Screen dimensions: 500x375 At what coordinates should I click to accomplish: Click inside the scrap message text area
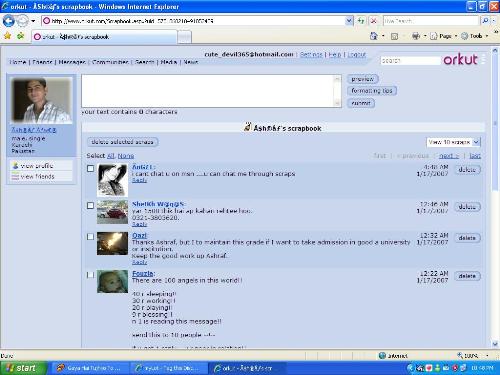[x=208, y=91]
